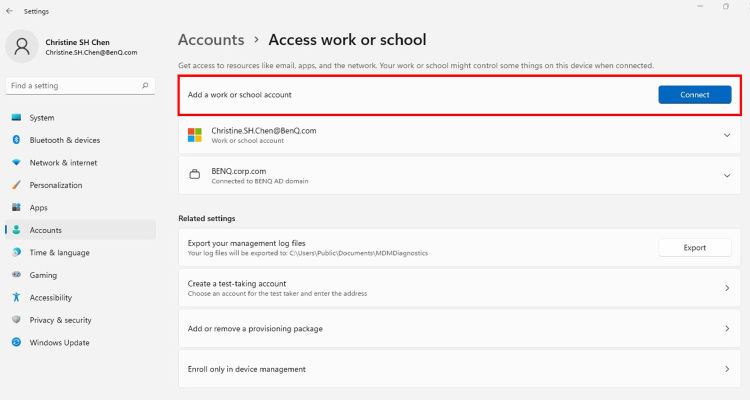This screenshot has width=750, height=400.
Task: Select the Privacy shield icon
Action: click(16, 320)
